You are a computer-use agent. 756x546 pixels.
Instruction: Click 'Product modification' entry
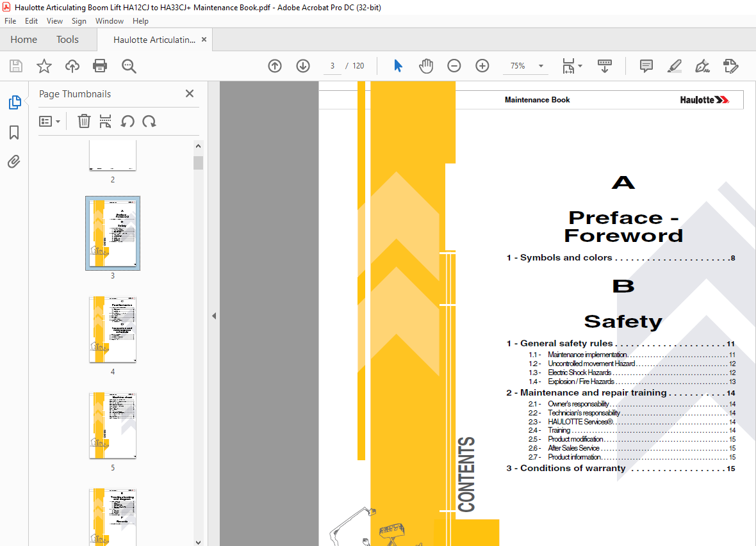575,439
